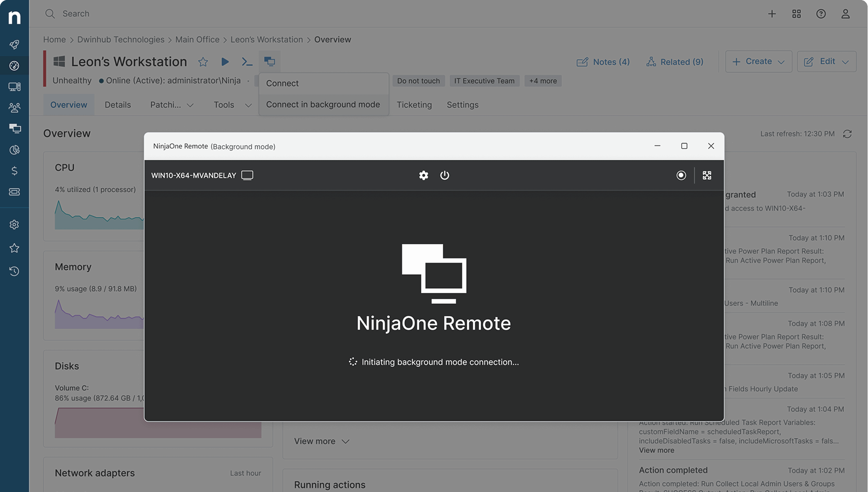Open Related (9) link
868x492 pixels.
tap(674, 62)
